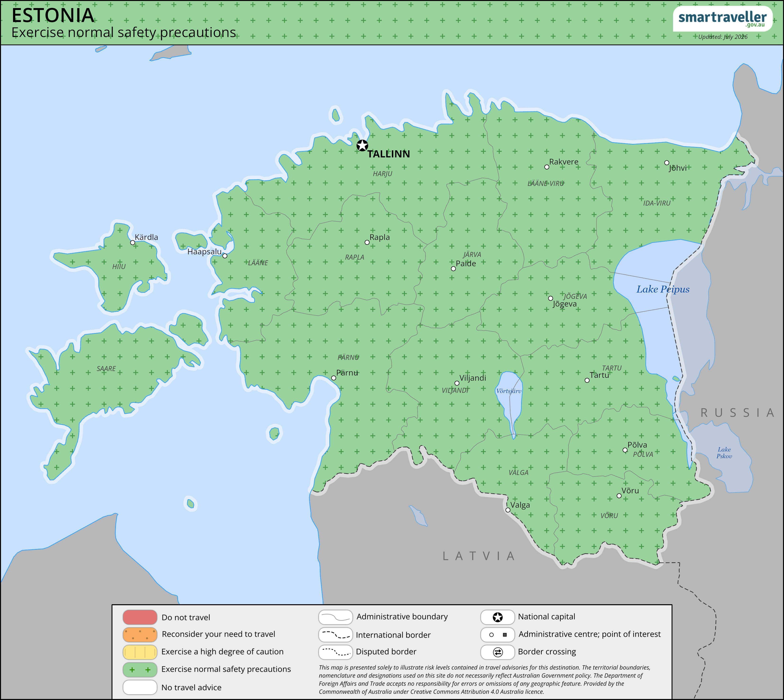This screenshot has width=784, height=700.
Task: Click the green normal safety precautions swatch
Action: pyautogui.click(x=140, y=670)
